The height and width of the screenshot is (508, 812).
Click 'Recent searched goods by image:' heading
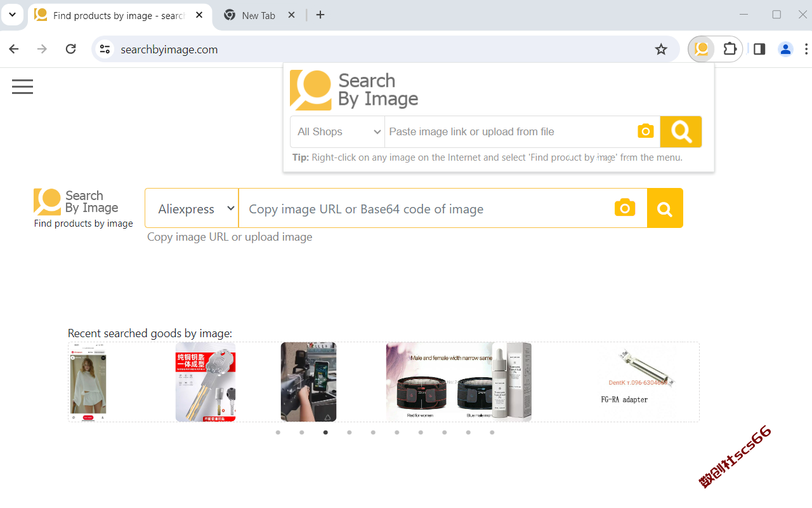pyautogui.click(x=150, y=333)
